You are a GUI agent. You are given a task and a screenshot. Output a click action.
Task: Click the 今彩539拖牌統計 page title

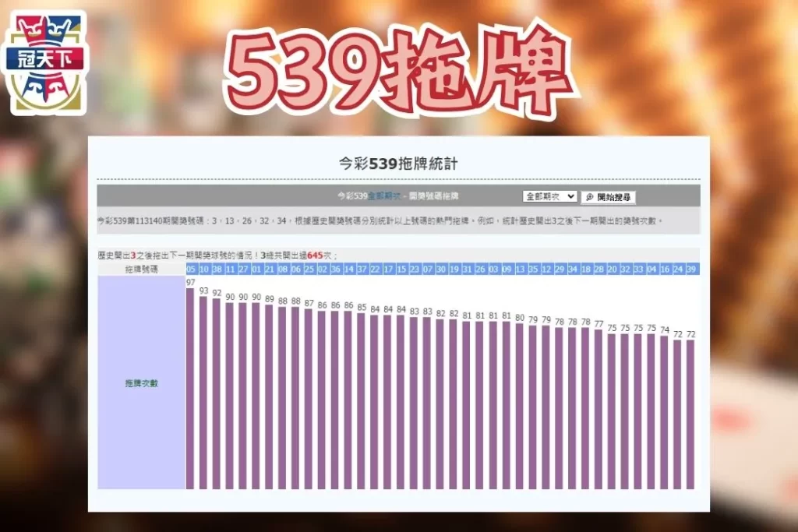pyautogui.click(x=398, y=162)
